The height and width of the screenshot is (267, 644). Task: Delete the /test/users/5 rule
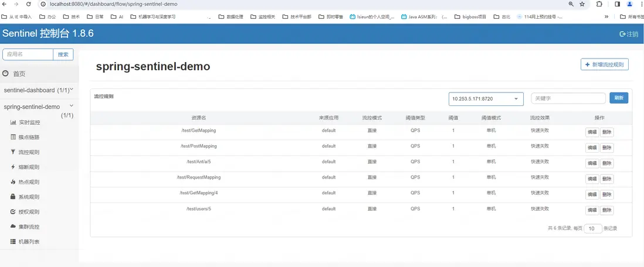tap(606, 210)
